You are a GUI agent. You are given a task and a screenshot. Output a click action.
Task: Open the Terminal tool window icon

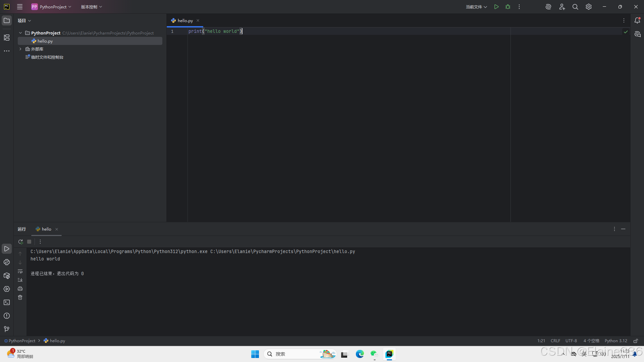pos(7,302)
